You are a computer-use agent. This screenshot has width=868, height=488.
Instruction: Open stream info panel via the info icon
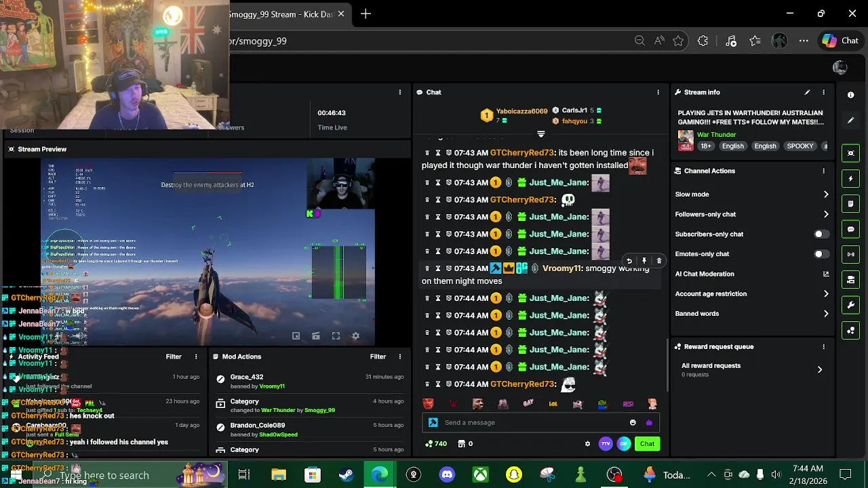[850, 95]
